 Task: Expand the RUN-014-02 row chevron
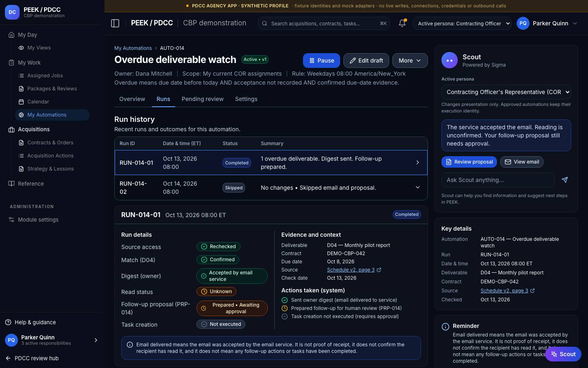pos(418,187)
